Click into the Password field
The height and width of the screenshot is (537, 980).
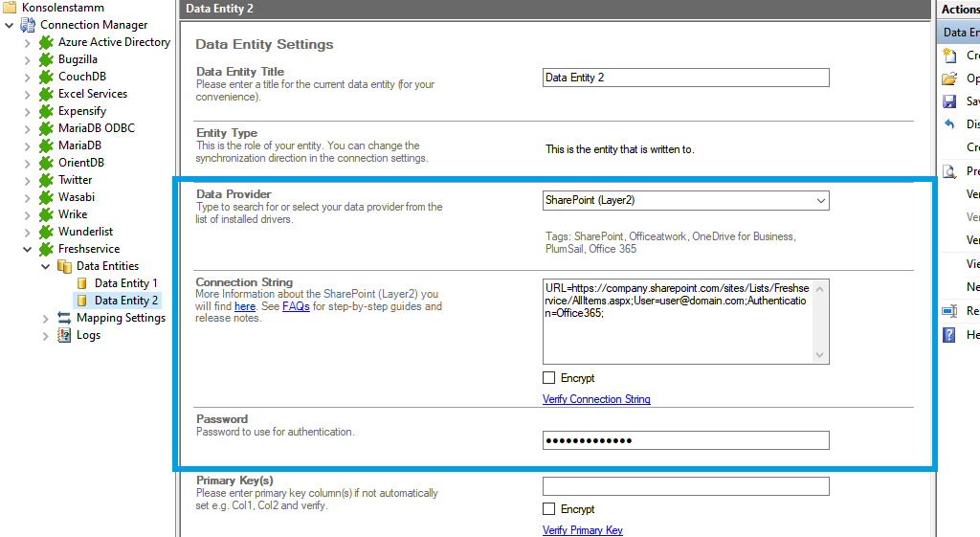(x=685, y=440)
